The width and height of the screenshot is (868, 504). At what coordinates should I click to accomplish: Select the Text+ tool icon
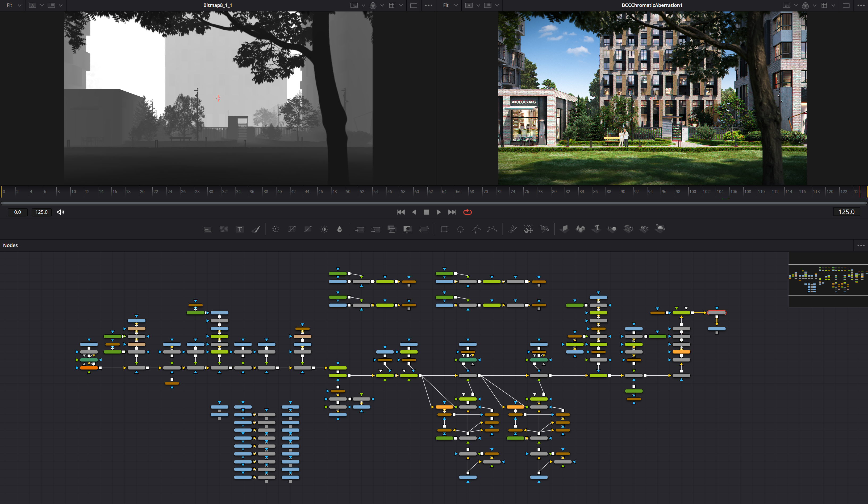coord(240,229)
